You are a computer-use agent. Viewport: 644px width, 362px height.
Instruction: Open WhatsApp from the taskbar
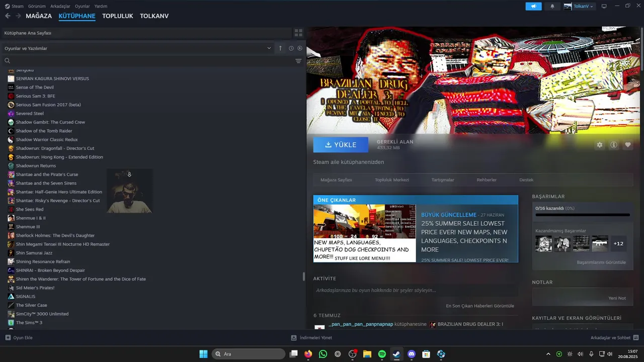323,354
